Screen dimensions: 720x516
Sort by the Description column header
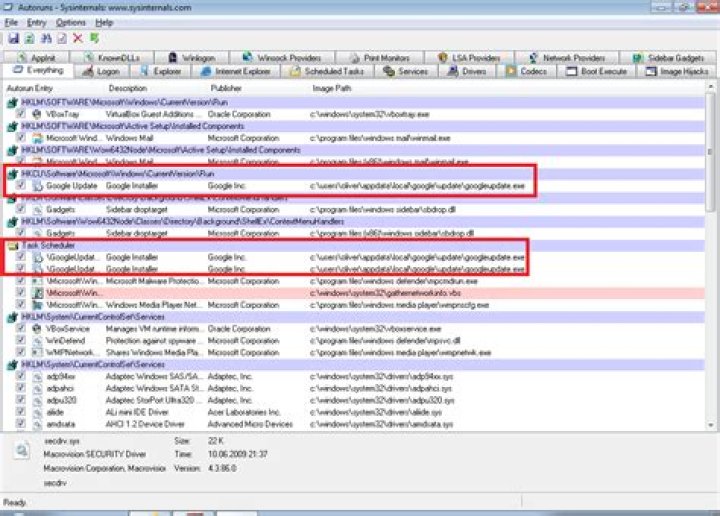[x=128, y=88]
